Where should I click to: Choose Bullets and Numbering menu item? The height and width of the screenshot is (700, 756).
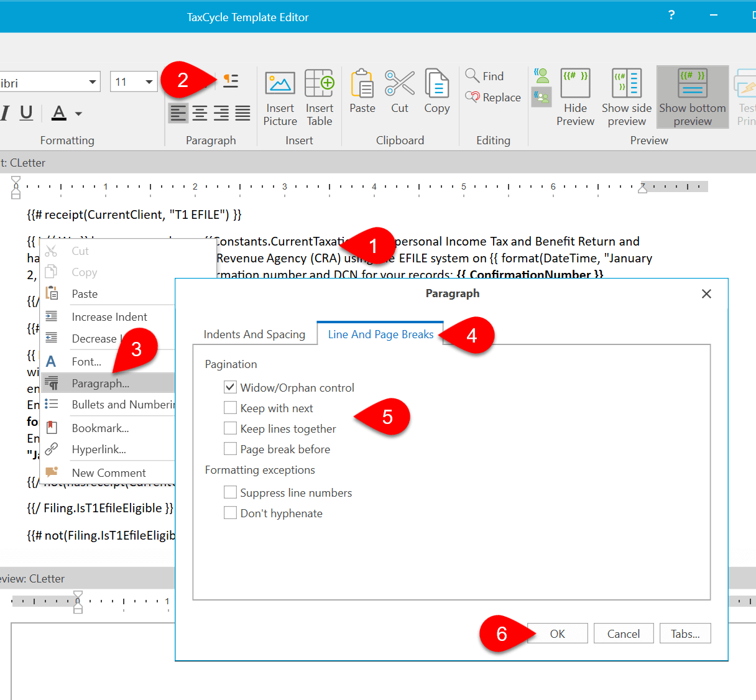coord(107,405)
